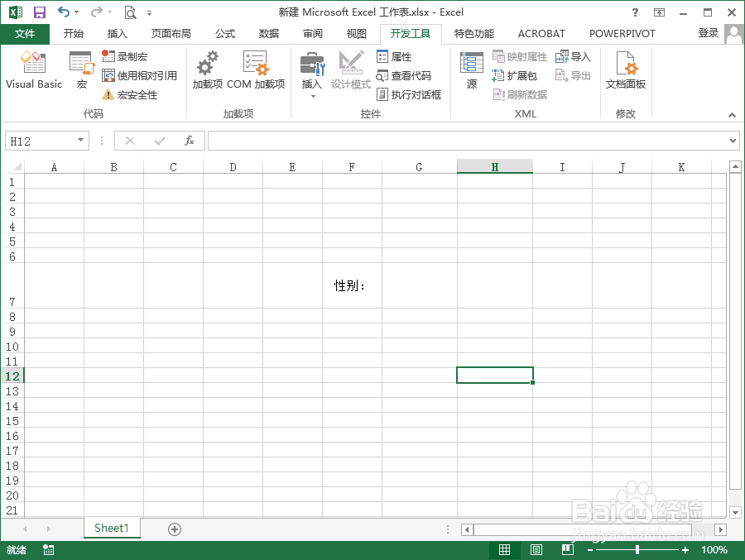Add a new sheet with plus button
This screenshot has height=560, width=745.
[x=175, y=529]
